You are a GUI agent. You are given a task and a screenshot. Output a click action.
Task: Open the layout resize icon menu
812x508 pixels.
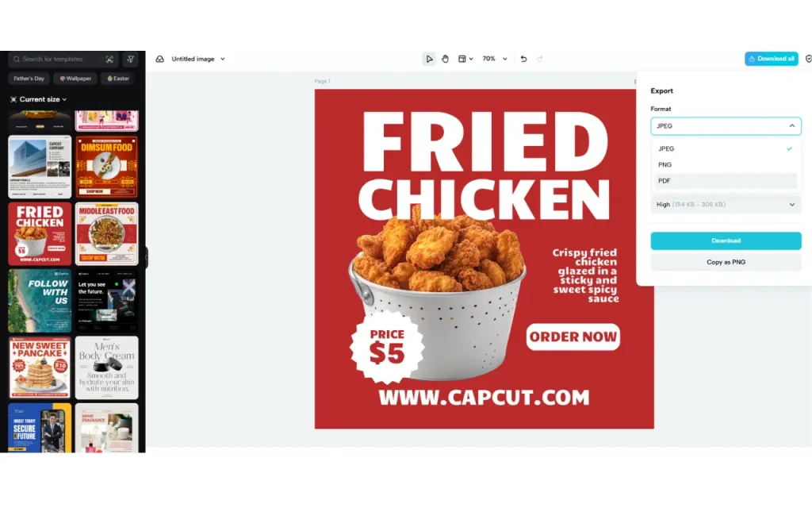pyautogui.click(x=465, y=59)
